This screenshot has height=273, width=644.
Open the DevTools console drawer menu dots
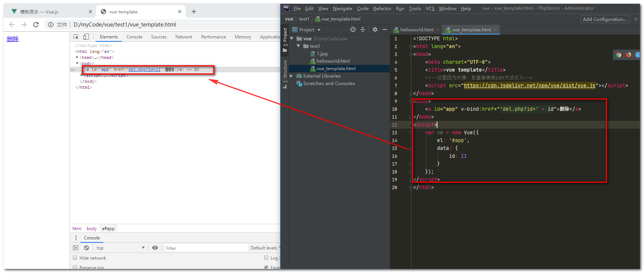click(x=76, y=238)
